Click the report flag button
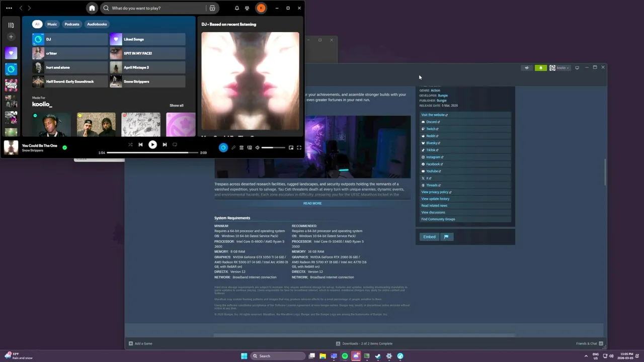 coord(446,237)
